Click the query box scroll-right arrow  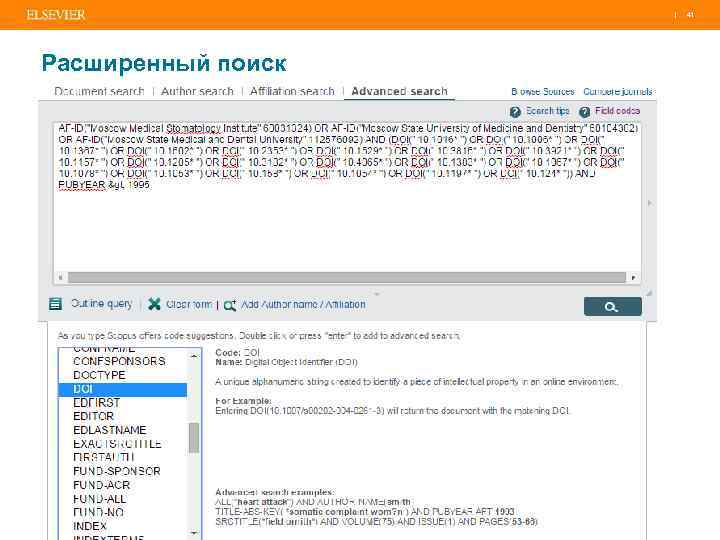634,277
